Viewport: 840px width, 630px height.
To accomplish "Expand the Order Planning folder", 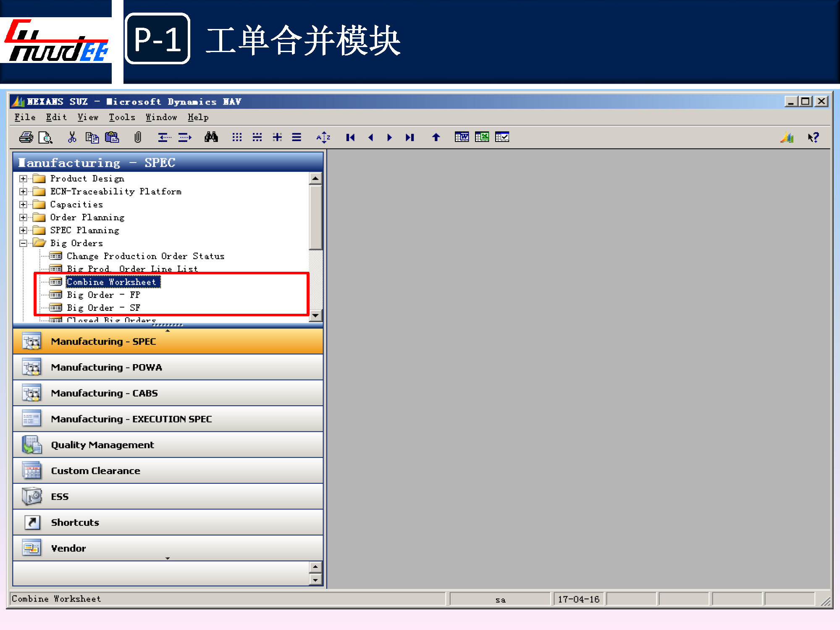I will 23,218.
